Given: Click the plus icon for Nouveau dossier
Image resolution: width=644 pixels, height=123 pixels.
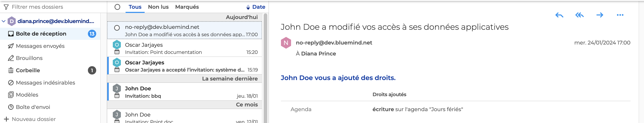Looking at the screenshot, I should click(x=7, y=119).
